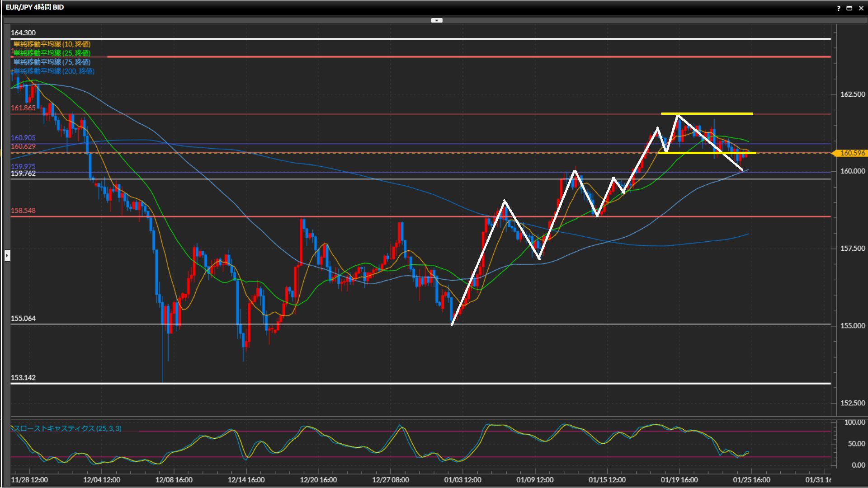The width and height of the screenshot is (868, 488).
Task: Select the 153.142 white support line label
Action: coord(23,378)
